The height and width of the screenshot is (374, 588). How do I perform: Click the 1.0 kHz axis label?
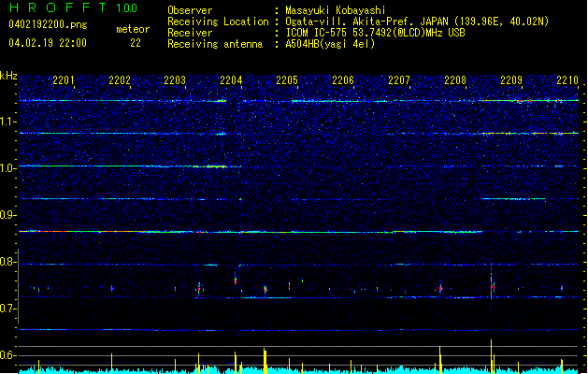[8, 168]
